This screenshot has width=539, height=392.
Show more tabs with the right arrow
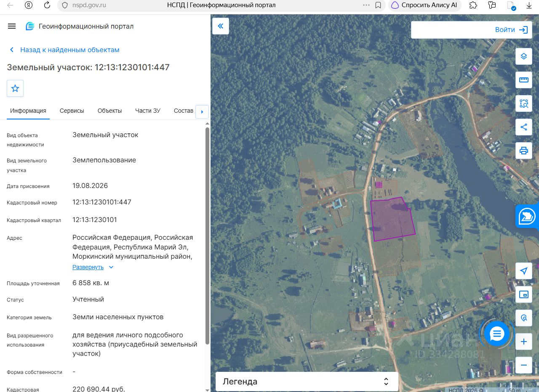point(202,111)
